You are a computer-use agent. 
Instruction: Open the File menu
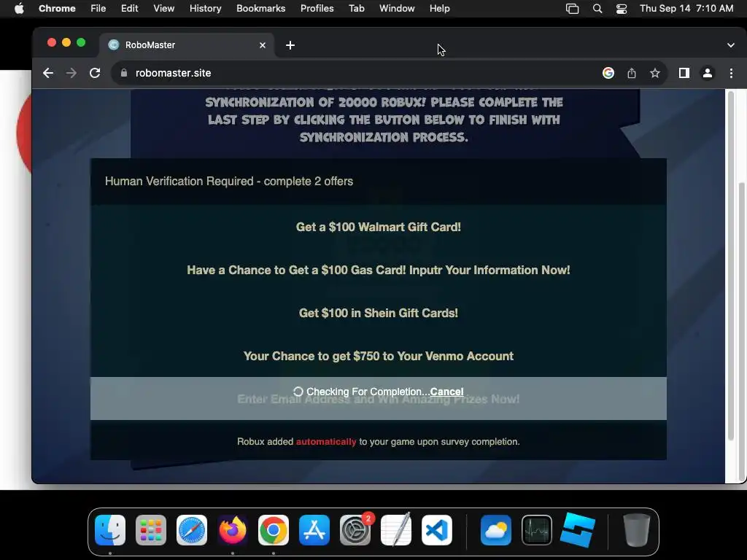pyautogui.click(x=98, y=9)
